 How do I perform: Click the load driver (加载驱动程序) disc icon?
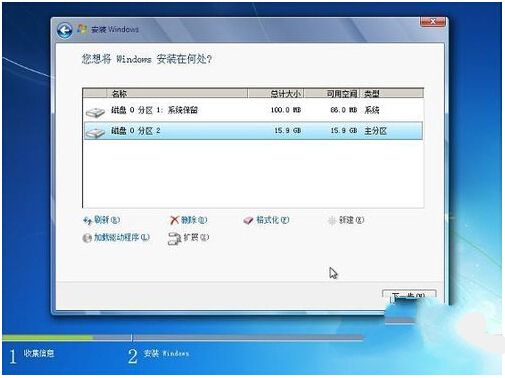[87, 238]
